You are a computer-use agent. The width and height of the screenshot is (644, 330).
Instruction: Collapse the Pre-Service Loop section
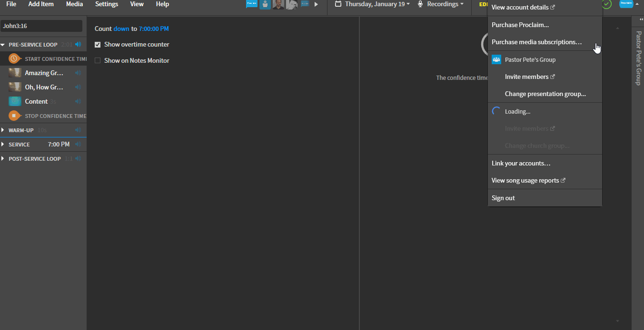[x=3, y=44]
